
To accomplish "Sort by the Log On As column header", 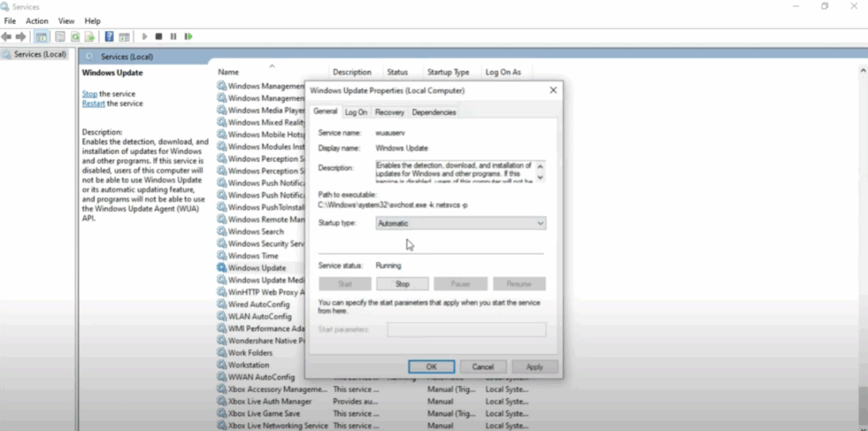I will point(504,72).
